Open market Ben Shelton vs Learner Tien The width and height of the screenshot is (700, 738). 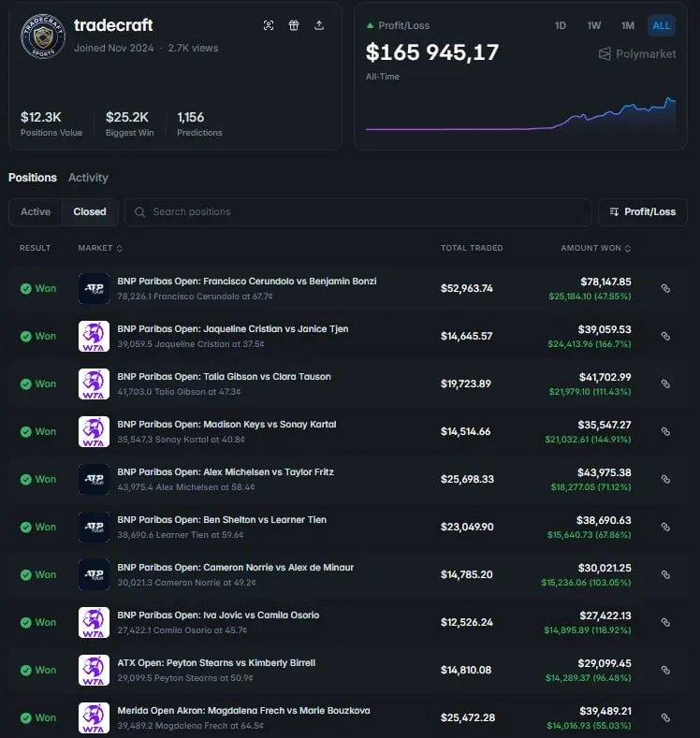point(222,520)
